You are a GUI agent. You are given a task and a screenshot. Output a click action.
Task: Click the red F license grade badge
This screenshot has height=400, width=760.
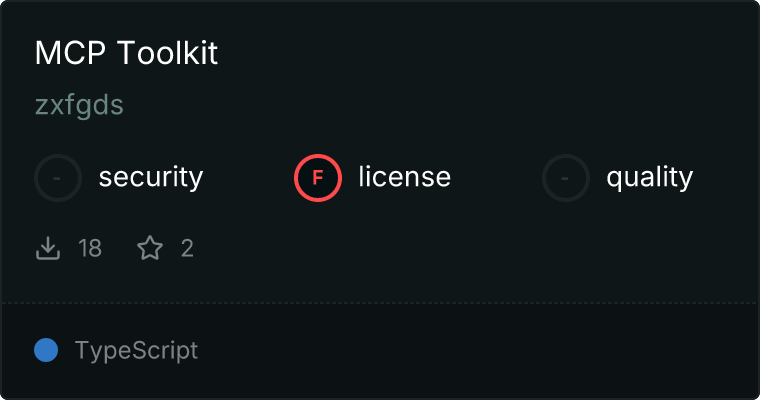(318, 178)
